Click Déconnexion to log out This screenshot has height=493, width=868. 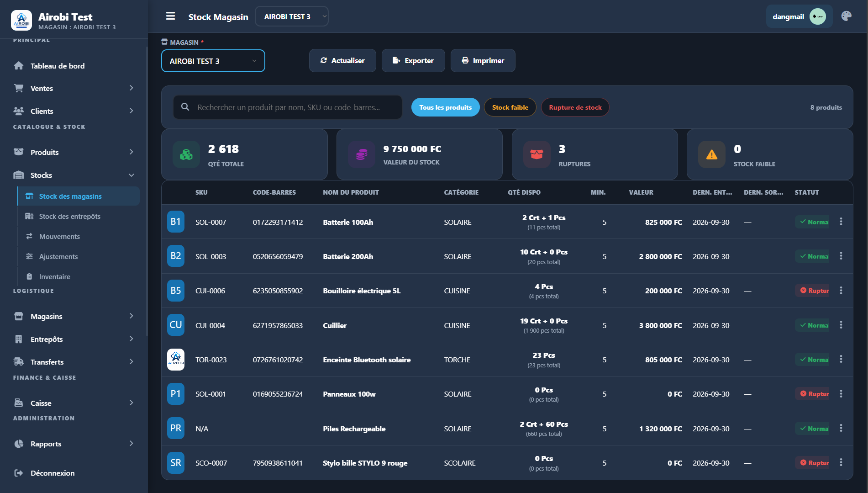tap(74, 473)
